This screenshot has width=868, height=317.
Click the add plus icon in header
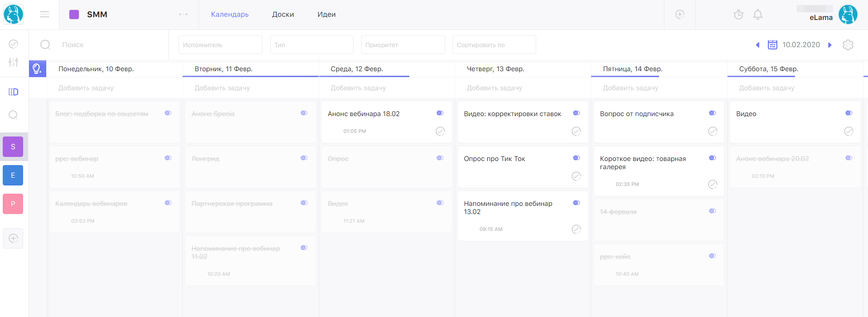pos(679,15)
